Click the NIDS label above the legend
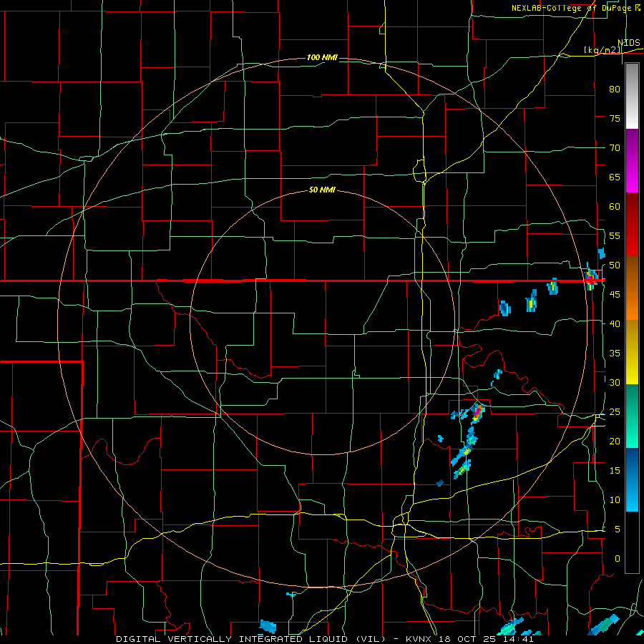The height and width of the screenshot is (644, 644). point(629,43)
